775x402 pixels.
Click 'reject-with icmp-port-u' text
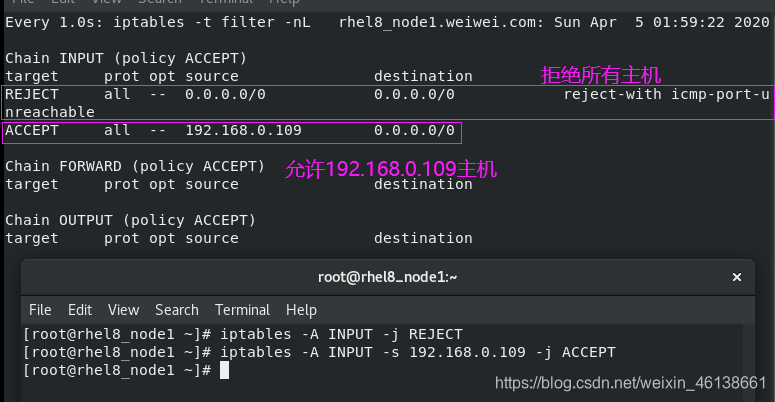pyautogui.click(x=667, y=94)
